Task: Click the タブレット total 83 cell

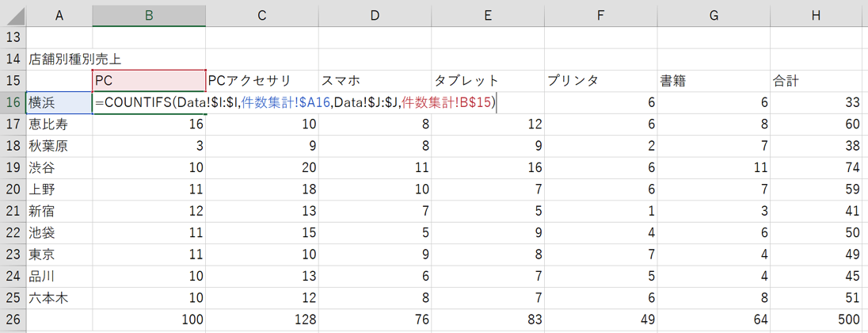Action: point(488,320)
